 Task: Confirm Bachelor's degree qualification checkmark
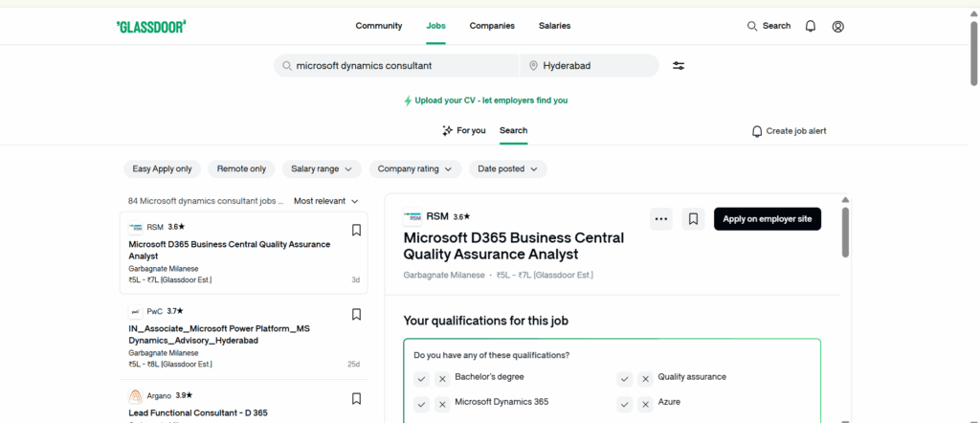pos(421,379)
